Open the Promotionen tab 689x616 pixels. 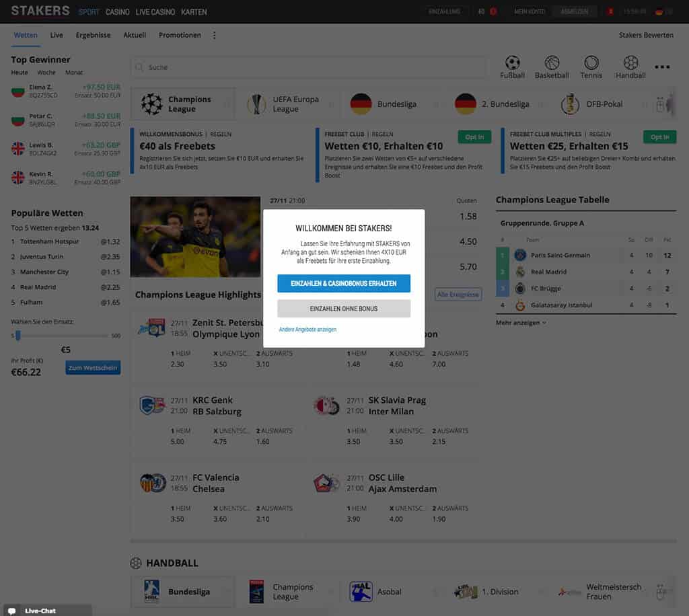pyautogui.click(x=180, y=35)
